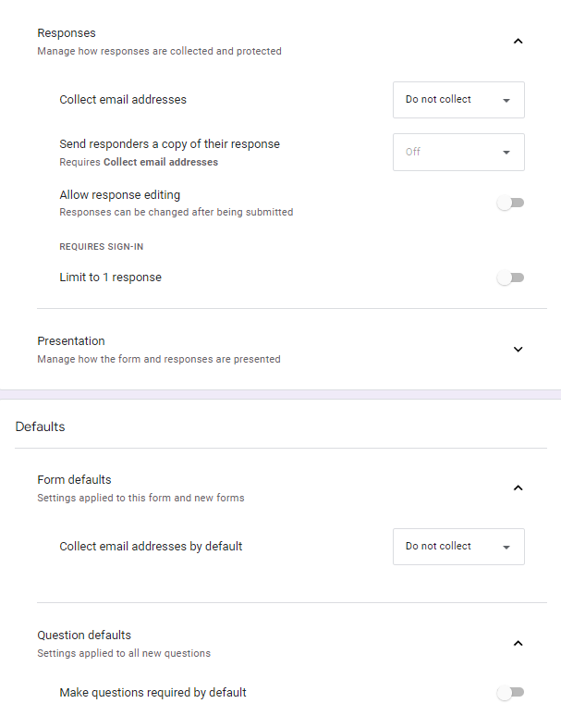Expand the Presentation section chevron

tap(518, 349)
